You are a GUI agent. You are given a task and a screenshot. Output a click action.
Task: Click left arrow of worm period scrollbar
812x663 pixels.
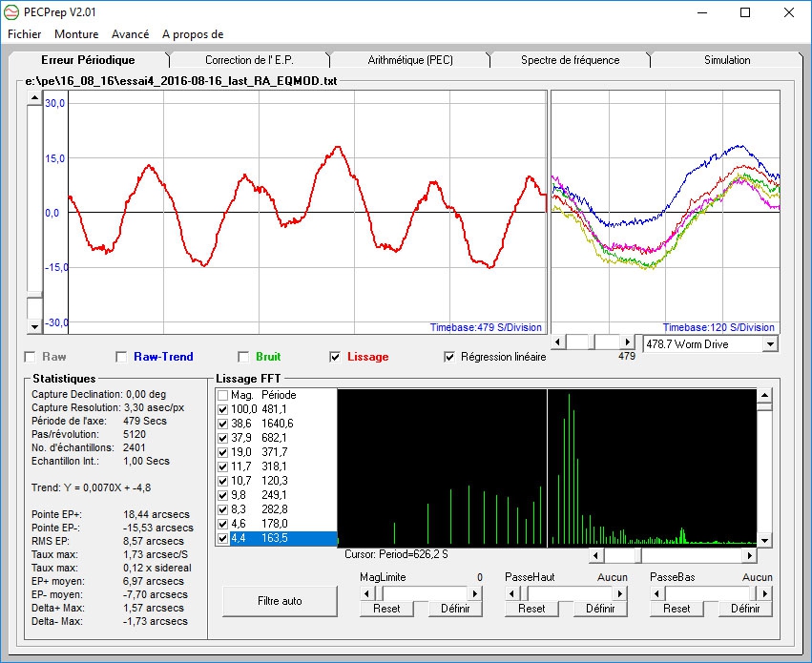click(558, 342)
